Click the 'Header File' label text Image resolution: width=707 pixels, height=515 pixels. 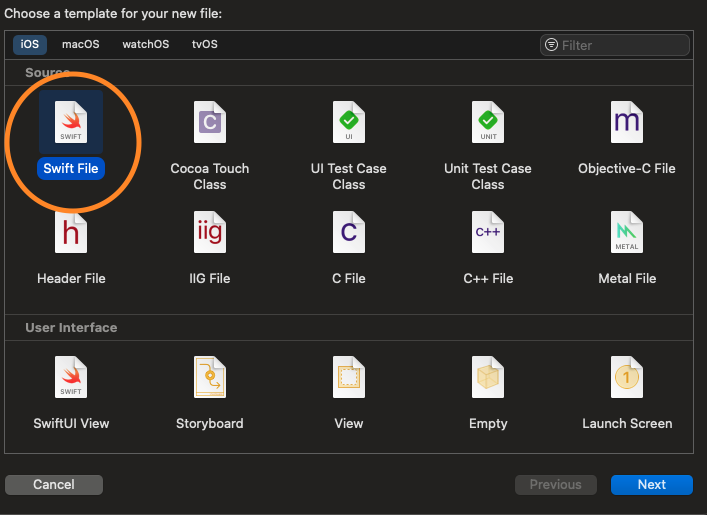(x=71, y=278)
